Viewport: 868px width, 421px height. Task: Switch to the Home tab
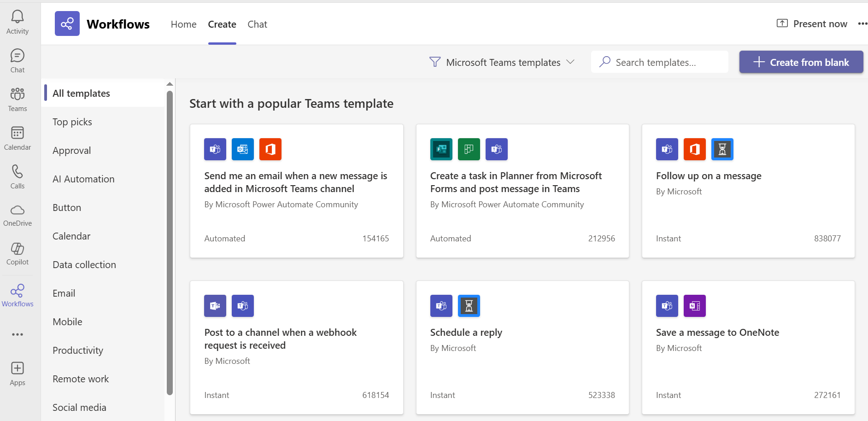183,24
